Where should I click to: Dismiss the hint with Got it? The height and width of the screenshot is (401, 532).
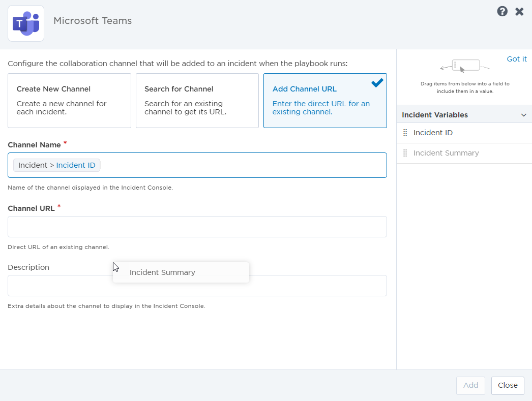coord(517,59)
